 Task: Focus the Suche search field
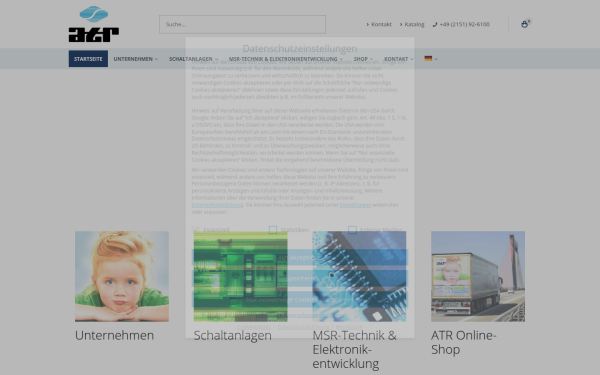click(243, 24)
